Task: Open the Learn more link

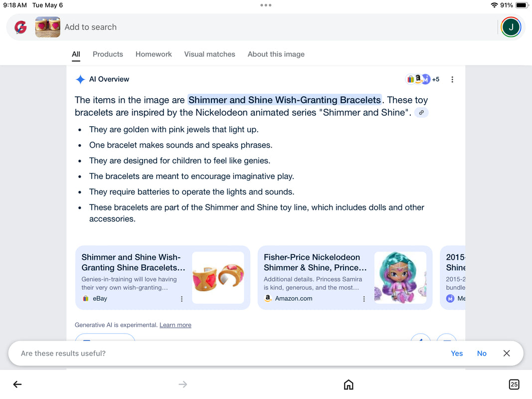Action: pyautogui.click(x=175, y=325)
